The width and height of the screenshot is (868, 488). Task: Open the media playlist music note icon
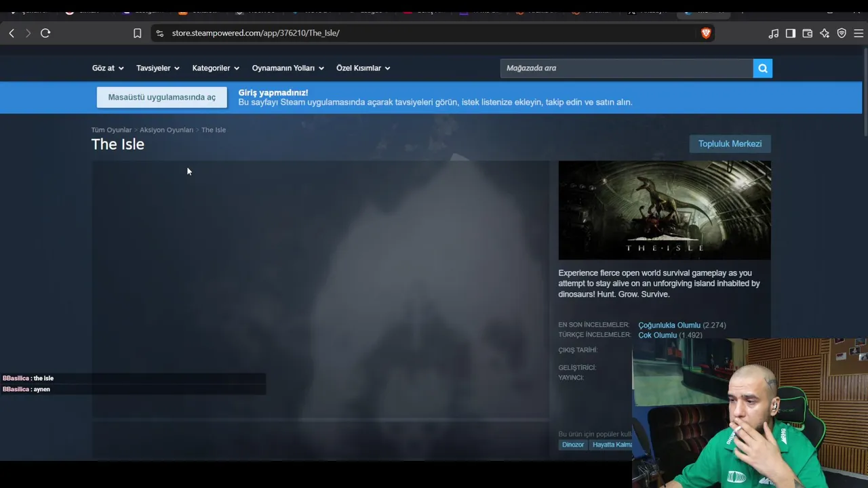pyautogui.click(x=774, y=33)
